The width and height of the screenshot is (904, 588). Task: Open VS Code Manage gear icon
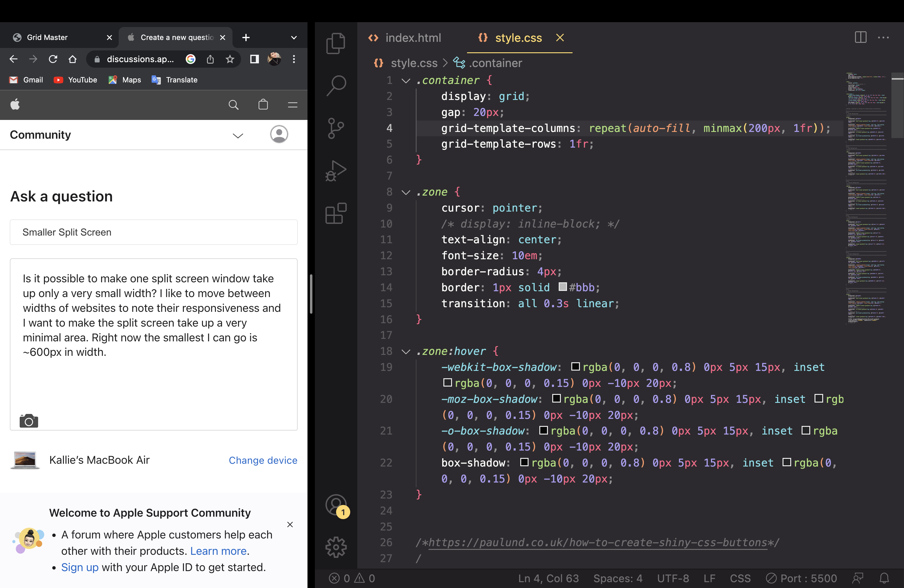pos(336,547)
